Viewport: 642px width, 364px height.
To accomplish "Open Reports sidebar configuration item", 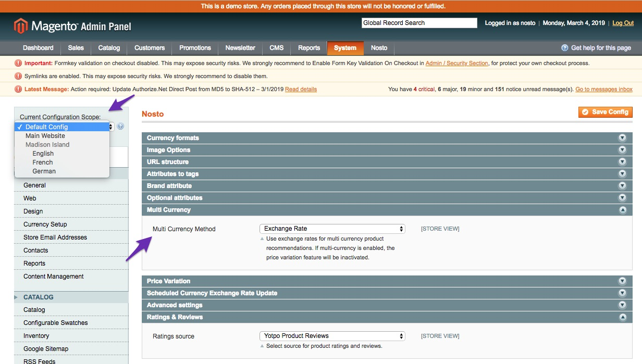I will [x=71, y=263].
